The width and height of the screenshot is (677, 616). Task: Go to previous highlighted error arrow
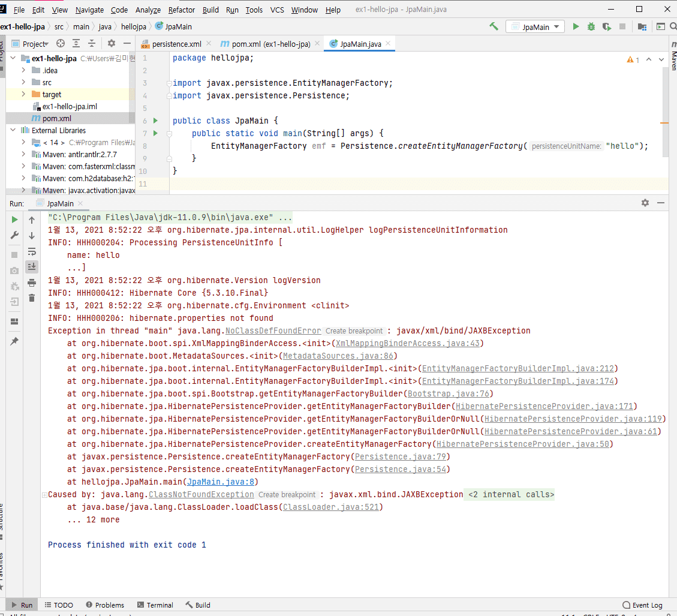[x=648, y=59]
